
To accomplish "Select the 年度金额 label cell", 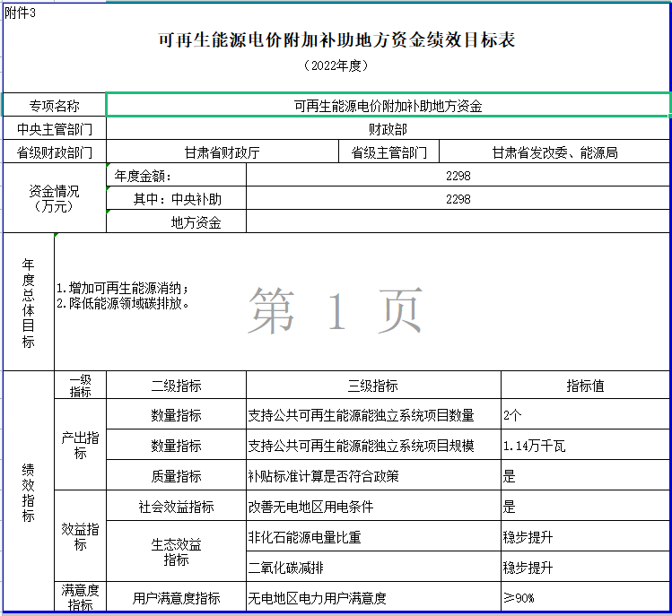I will (x=176, y=176).
